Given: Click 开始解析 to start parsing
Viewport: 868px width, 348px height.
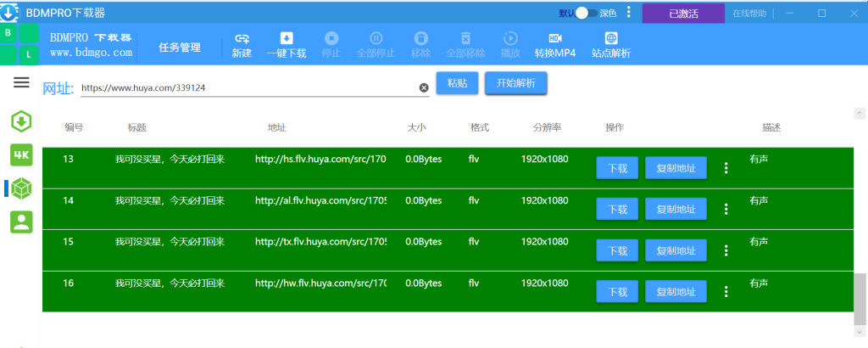Looking at the screenshot, I should (516, 83).
